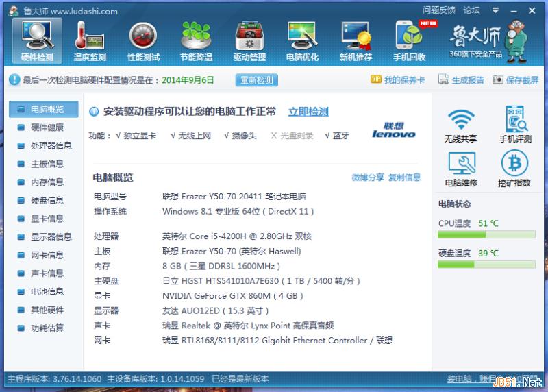Open the title bar dropdown menu arrow
548x392 pixels.
point(495,10)
